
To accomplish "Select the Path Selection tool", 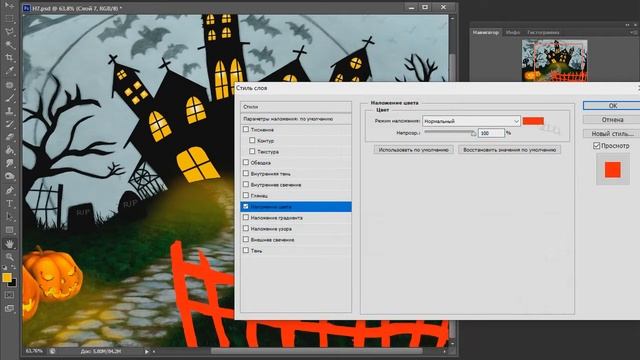I will [9, 216].
